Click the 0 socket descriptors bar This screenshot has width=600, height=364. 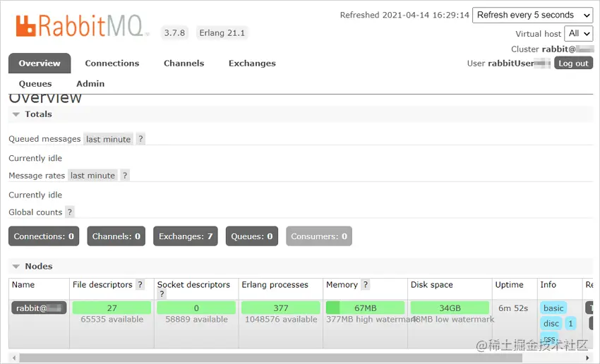(x=196, y=308)
